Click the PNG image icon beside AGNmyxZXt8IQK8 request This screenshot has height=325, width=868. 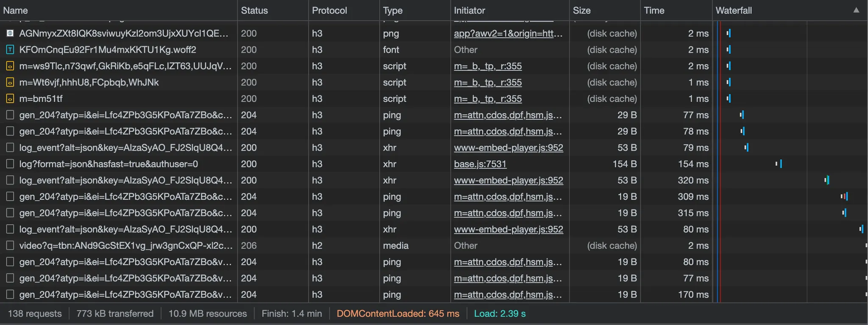[10, 34]
